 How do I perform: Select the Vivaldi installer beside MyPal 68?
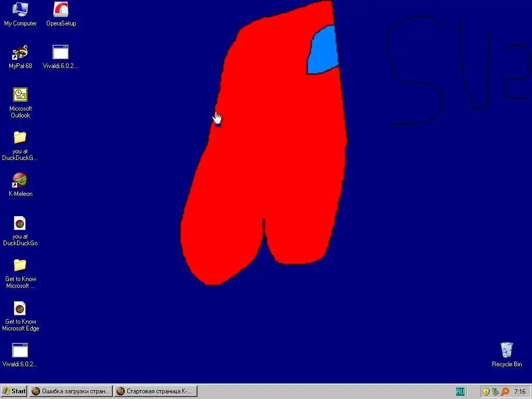pyautogui.click(x=60, y=57)
